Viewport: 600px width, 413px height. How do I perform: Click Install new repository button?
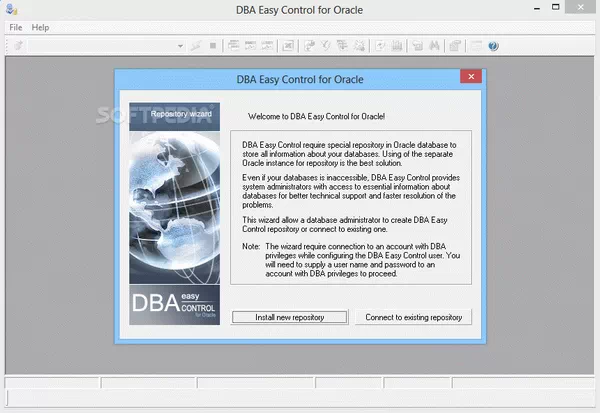tap(291, 317)
